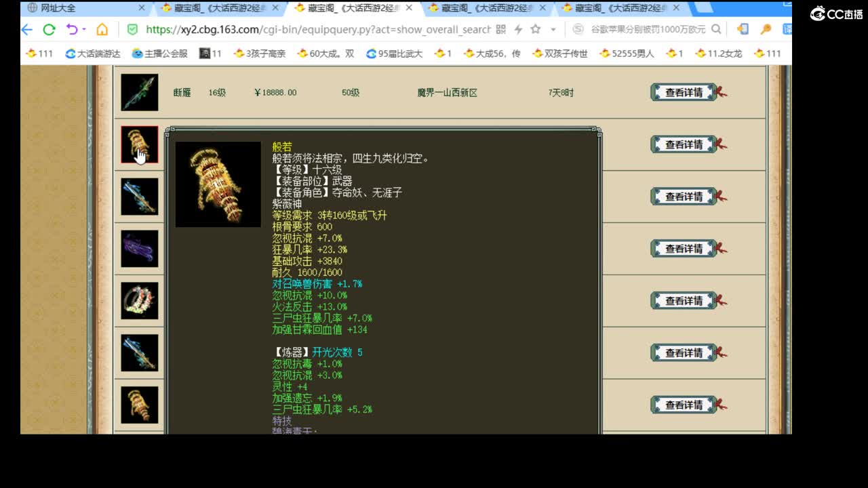The width and height of the screenshot is (868, 488).
Task: Click the yellow 般若 title in tooltip
Action: (x=282, y=147)
